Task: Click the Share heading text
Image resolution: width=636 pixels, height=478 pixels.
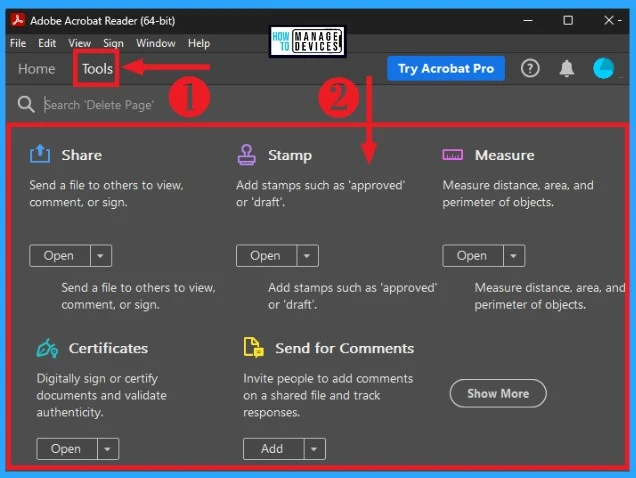Action: click(82, 155)
